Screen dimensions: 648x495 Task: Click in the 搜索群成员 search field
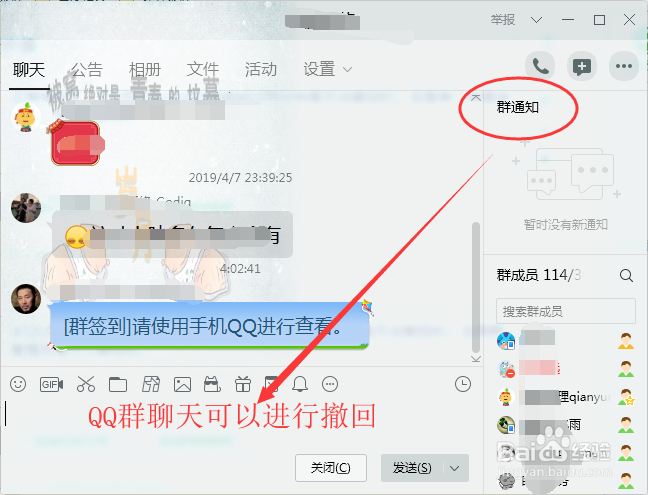click(x=566, y=311)
